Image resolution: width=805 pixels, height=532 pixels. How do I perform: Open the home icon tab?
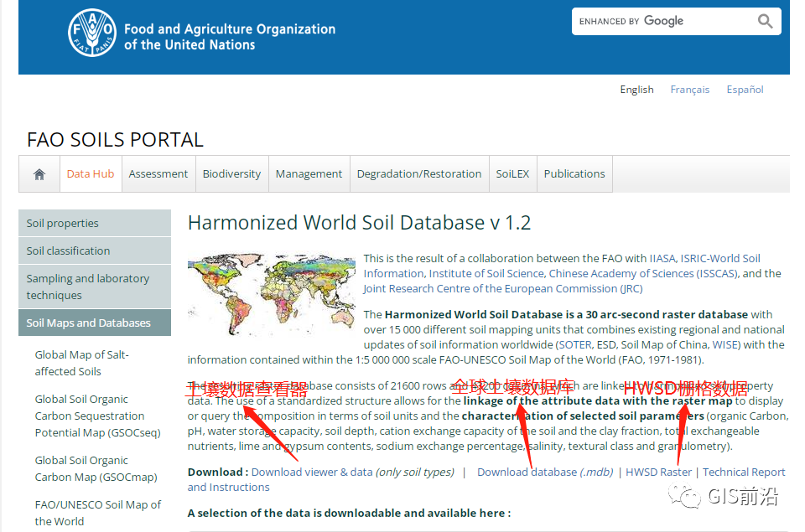point(39,174)
